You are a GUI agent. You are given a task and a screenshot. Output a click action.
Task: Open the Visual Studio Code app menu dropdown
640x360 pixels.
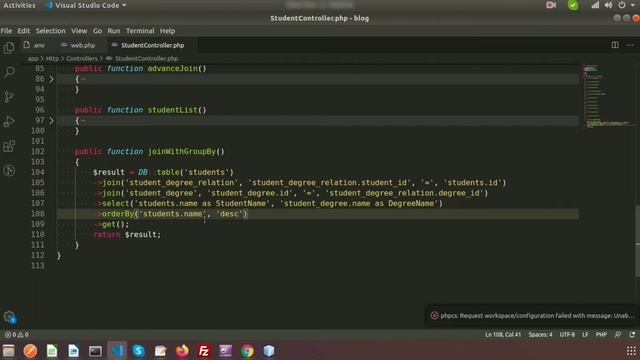tap(86, 5)
